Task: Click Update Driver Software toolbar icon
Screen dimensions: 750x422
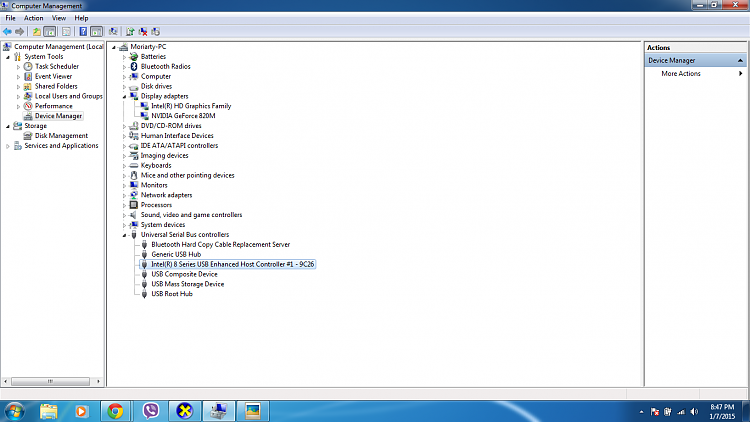Action: [130, 32]
